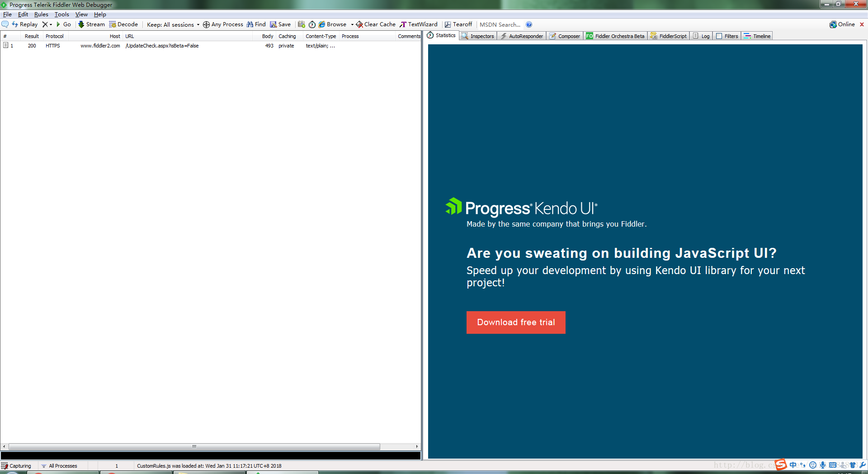
Task: Select the www.fiddler2.com host cell
Action: click(x=100, y=46)
